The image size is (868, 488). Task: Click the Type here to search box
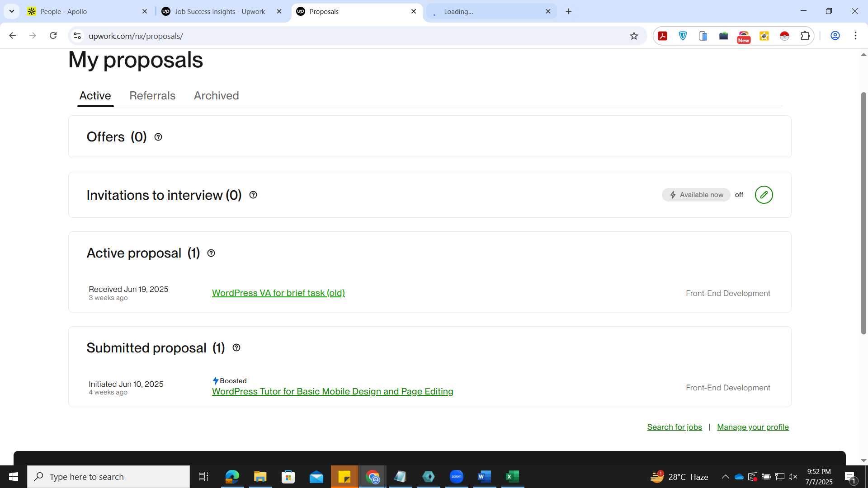[108, 477]
